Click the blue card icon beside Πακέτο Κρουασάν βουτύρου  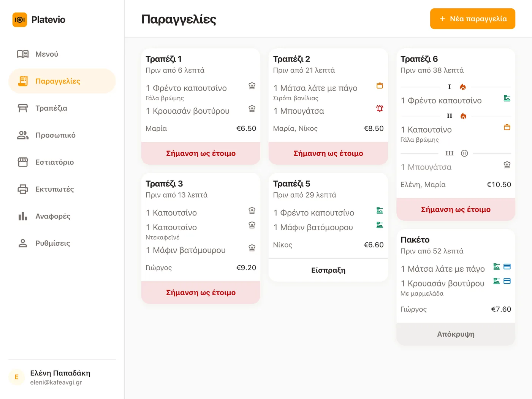pyautogui.click(x=507, y=281)
